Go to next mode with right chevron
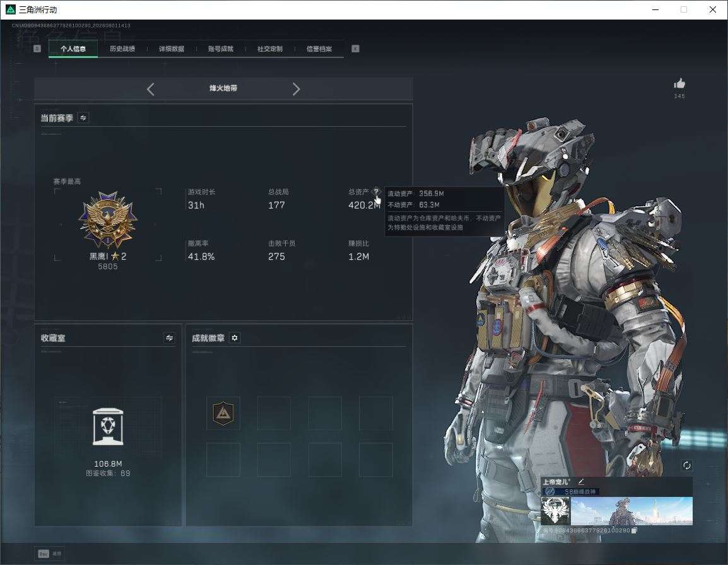728x565 pixels. click(296, 89)
